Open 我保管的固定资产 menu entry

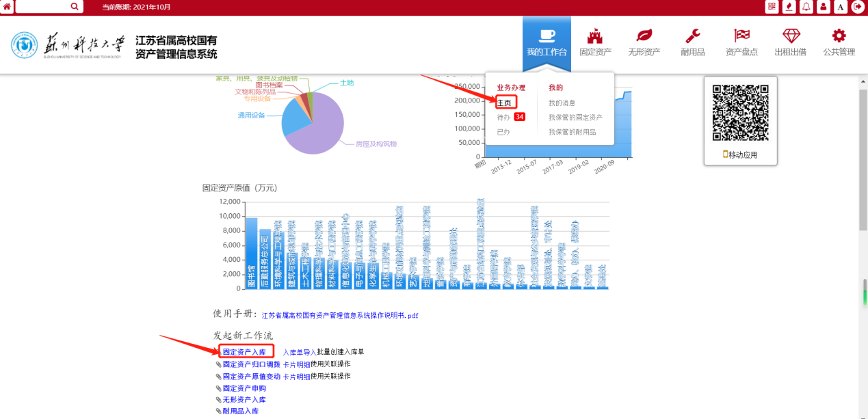pos(575,118)
